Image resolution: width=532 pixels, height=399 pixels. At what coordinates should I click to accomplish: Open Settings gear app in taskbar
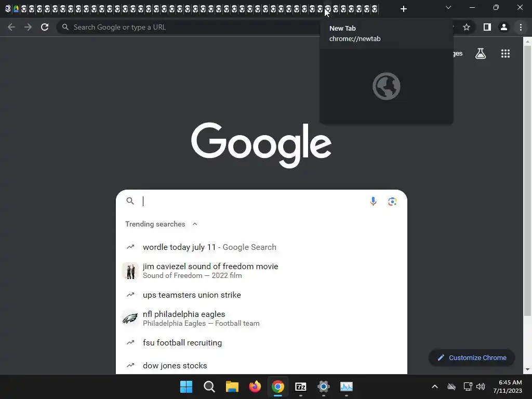323,387
